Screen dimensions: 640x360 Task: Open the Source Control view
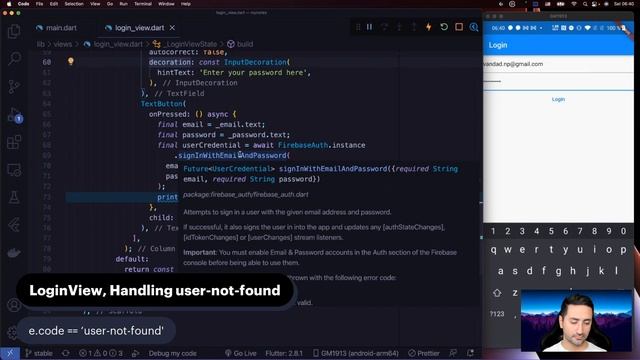[x=14, y=86]
